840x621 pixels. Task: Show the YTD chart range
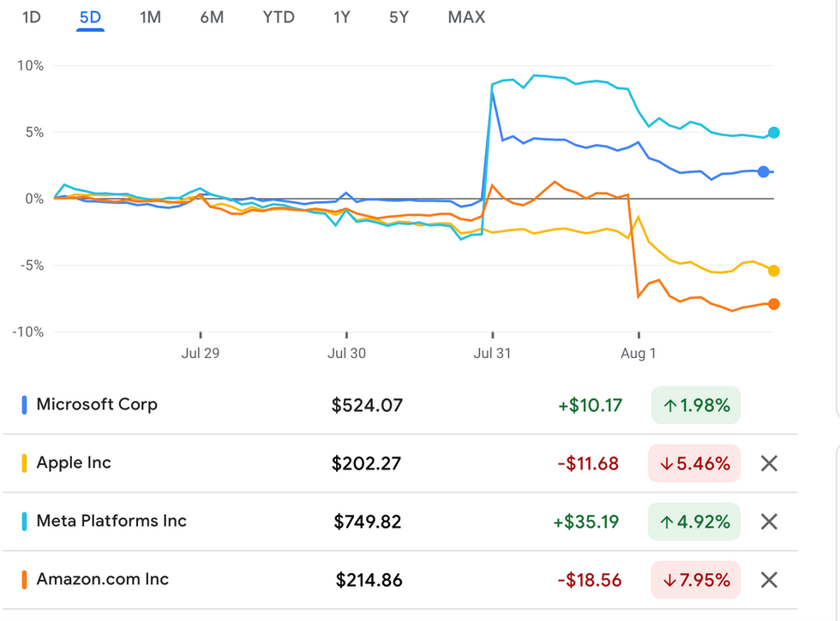pos(279,17)
